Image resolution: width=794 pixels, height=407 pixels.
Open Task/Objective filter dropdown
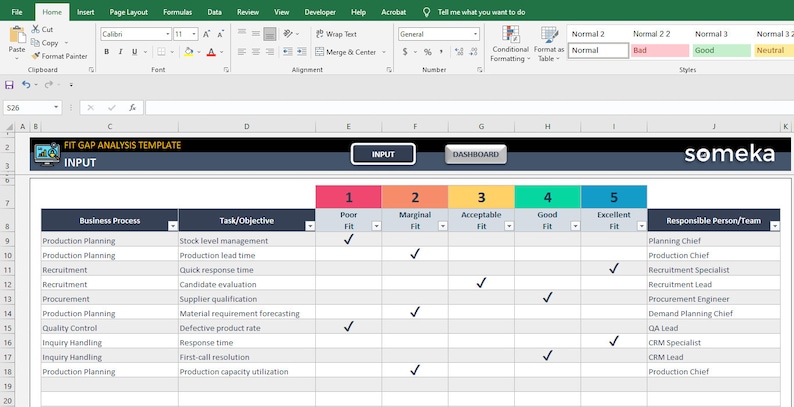click(x=310, y=226)
